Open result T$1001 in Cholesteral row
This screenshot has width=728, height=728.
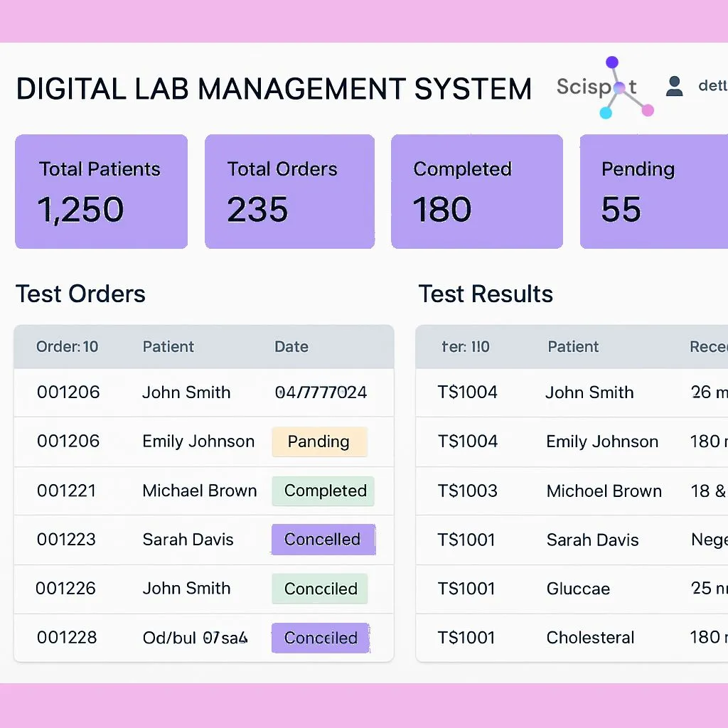point(466,638)
